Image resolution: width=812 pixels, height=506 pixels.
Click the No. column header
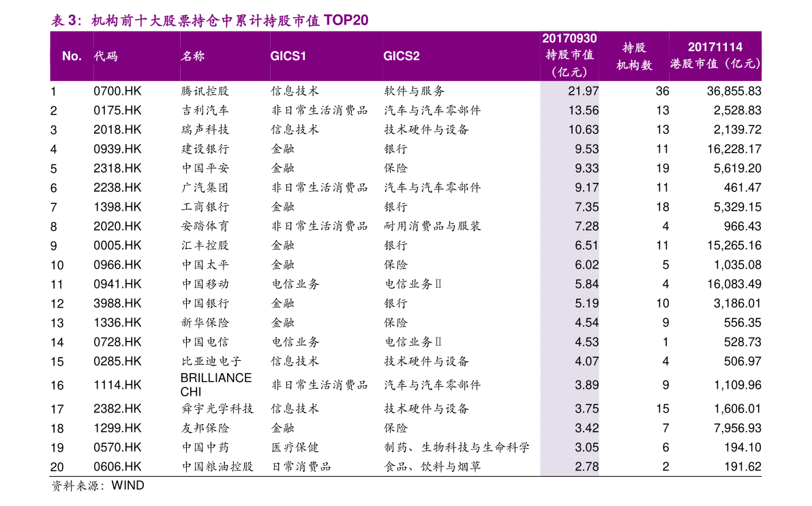[72, 56]
